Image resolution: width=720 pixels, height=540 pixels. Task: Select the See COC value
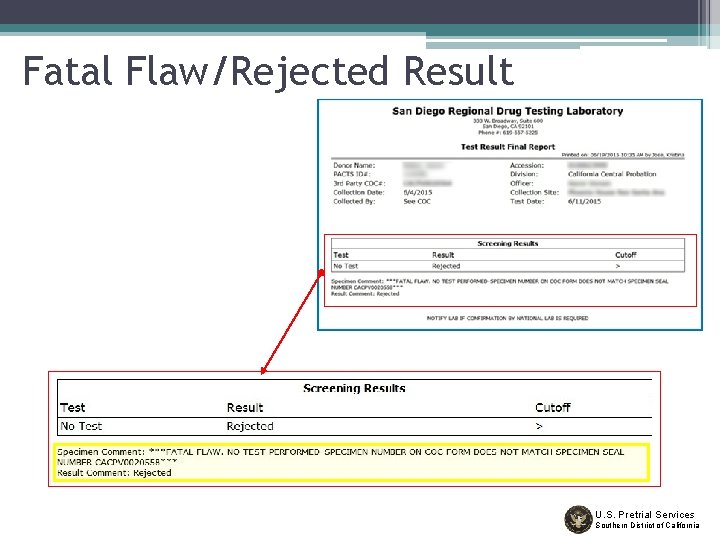pyautogui.click(x=417, y=201)
